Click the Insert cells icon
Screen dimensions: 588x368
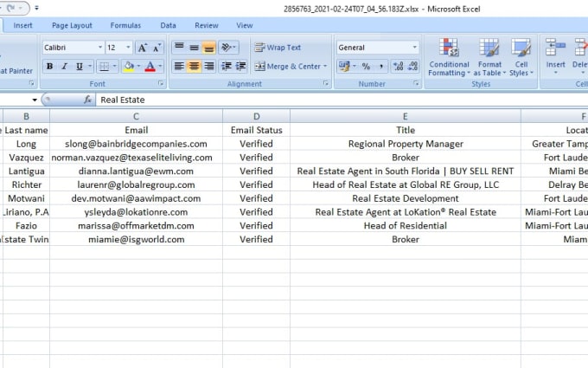pos(555,48)
